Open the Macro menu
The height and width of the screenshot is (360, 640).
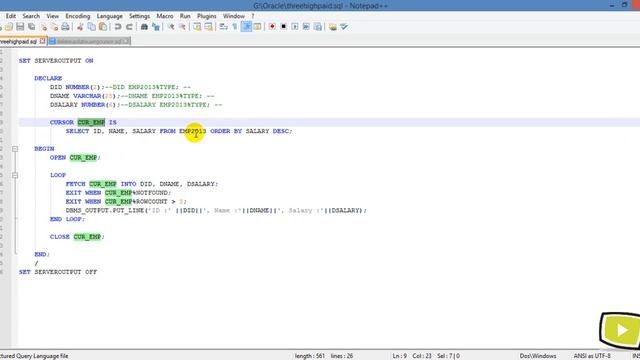(165, 16)
